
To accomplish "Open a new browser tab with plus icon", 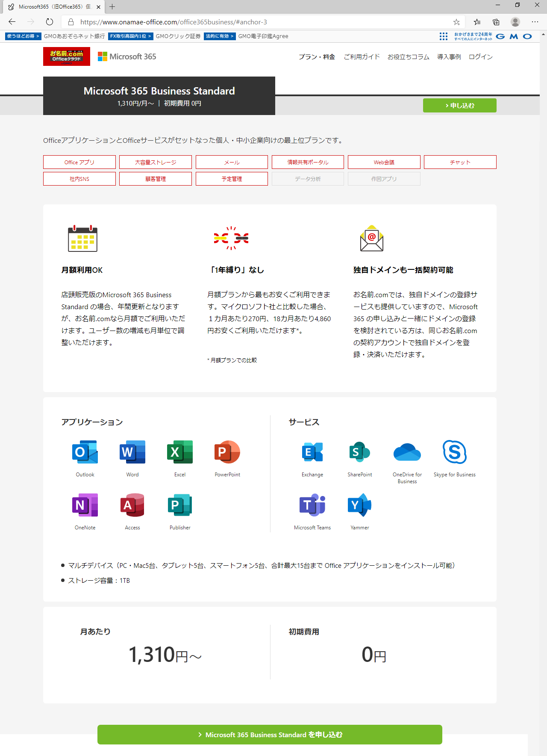I will click(112, 7).
